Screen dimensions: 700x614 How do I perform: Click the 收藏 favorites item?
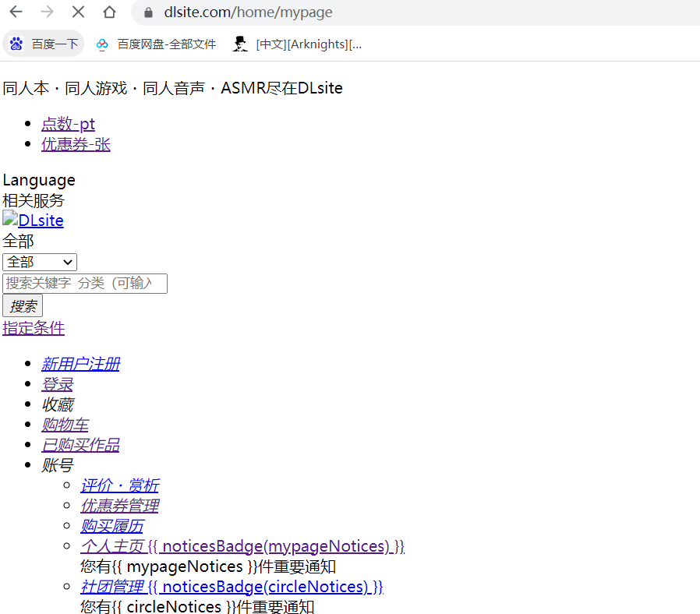click(x=57, y=404)
